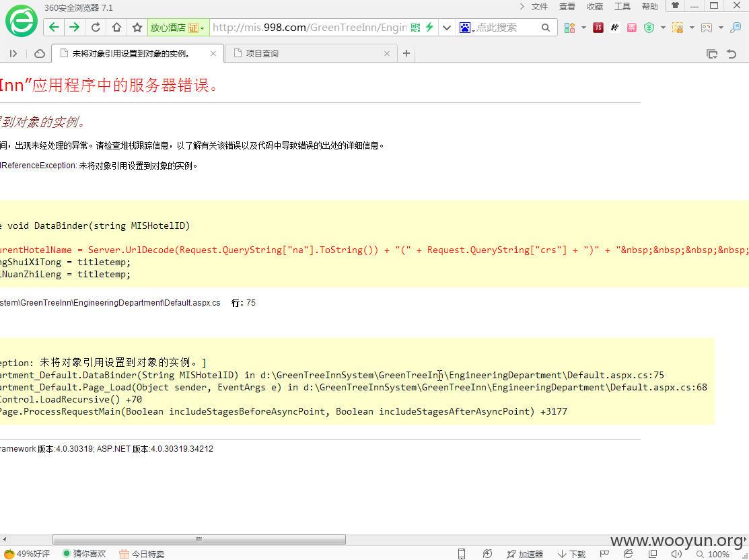Screen dimensions: 749x560
Task: Show the page QR code
Action: [416, 28]
